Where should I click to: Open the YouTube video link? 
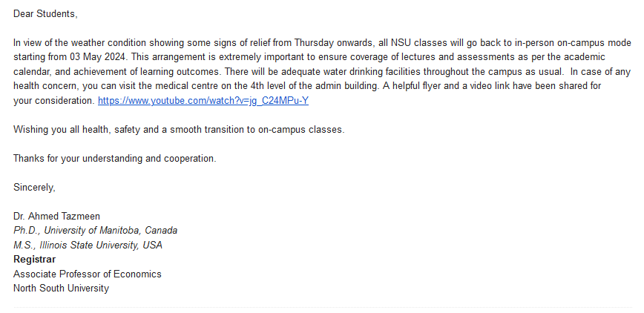[x=203, y=101]
